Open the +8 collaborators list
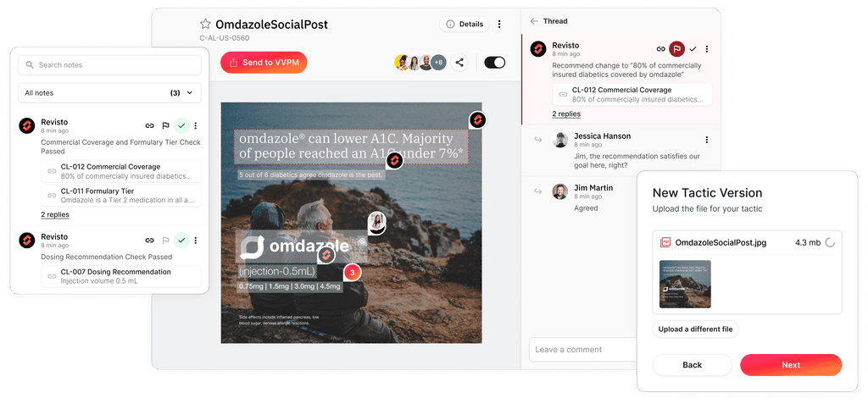The width and height of the screenshot is (868, 404). 438,62
